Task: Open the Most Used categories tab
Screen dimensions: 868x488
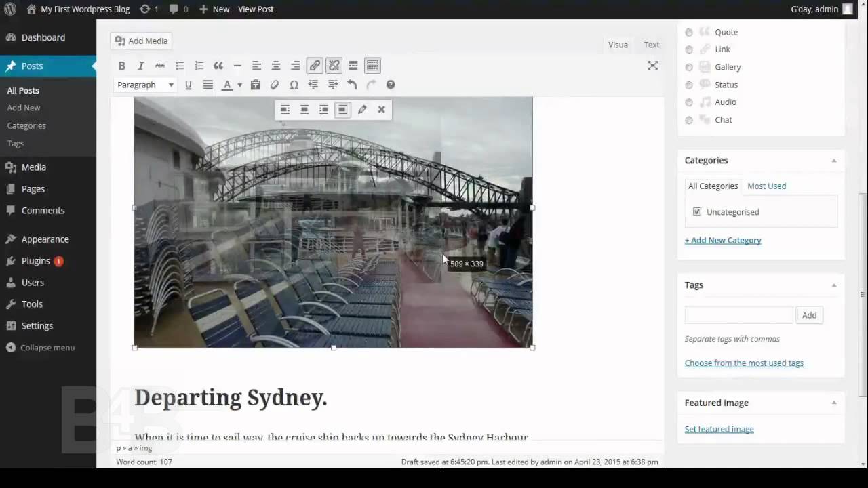Action: coord(766,186)
